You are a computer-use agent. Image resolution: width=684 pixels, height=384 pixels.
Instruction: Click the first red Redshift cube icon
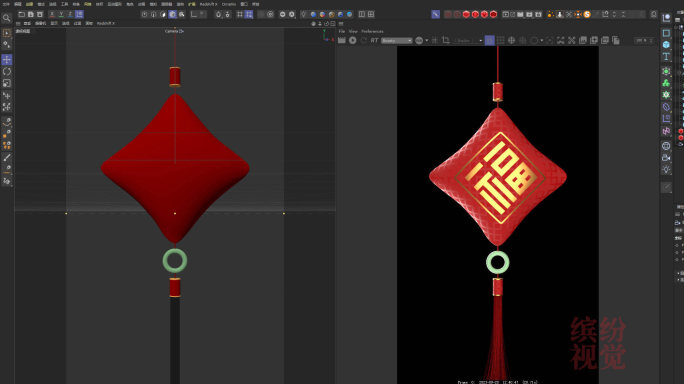tap(466, 14)
